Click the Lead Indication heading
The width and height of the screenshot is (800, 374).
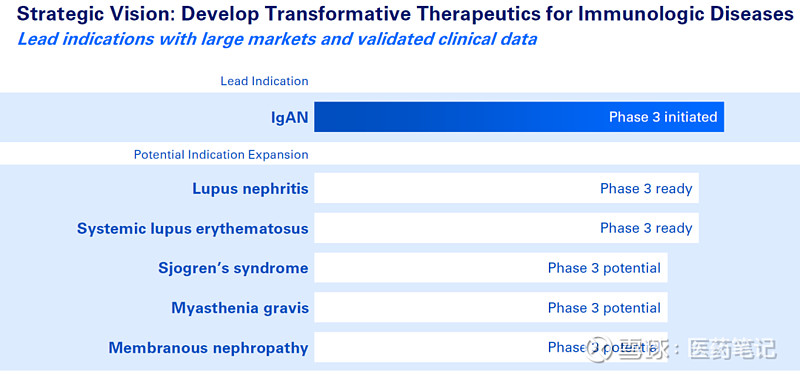tap(264, 81)
